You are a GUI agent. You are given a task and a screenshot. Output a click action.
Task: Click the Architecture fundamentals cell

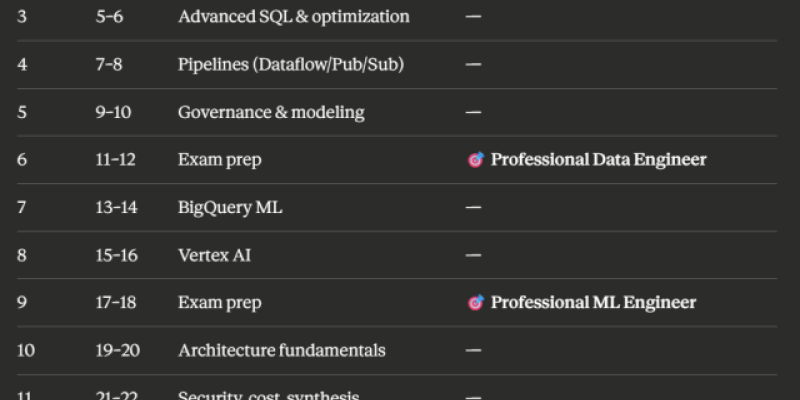(282, 351)
